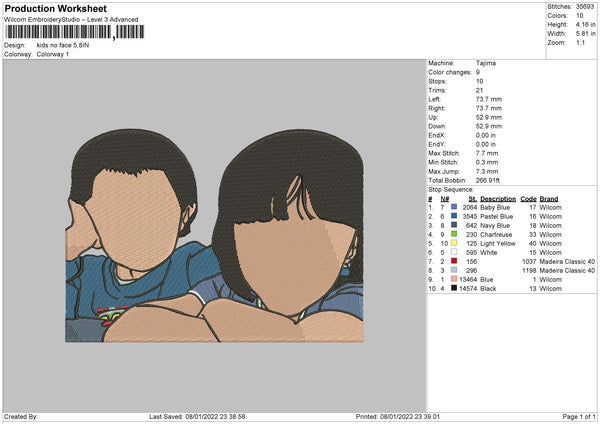Click 'Wilcom EmbroideryStudio – Level 3 Advanced' text
600x424 pixels.
click(x=71, y=20)
